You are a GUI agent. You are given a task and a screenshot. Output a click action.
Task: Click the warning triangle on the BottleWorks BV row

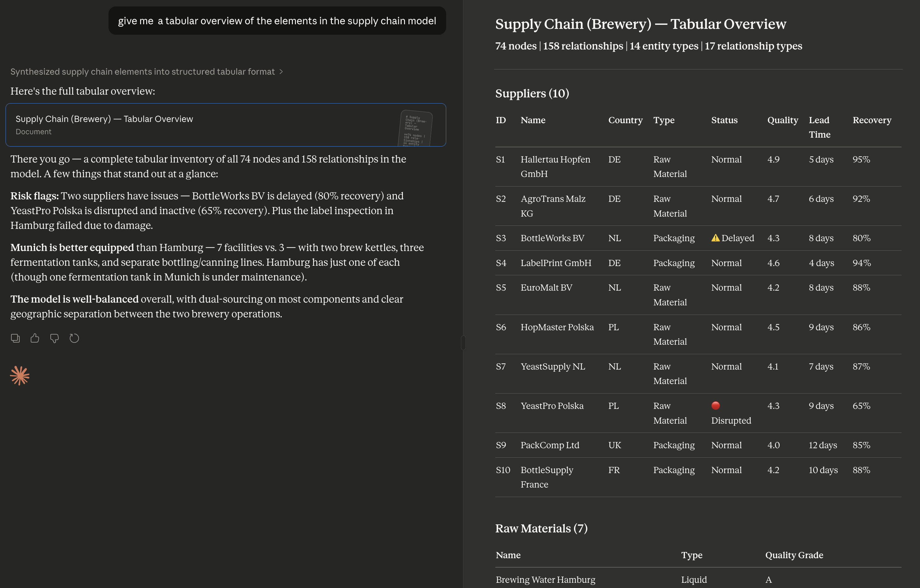tap(716, 238)
